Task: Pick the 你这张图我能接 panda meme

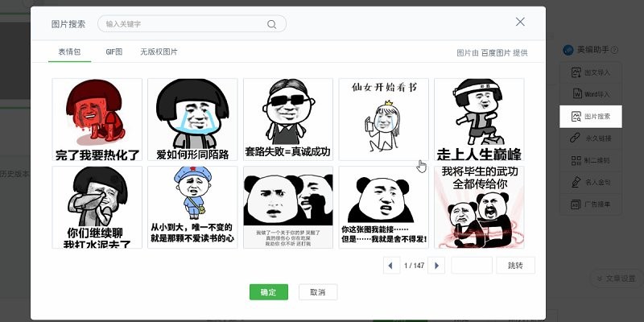Action: click(384, 208)
